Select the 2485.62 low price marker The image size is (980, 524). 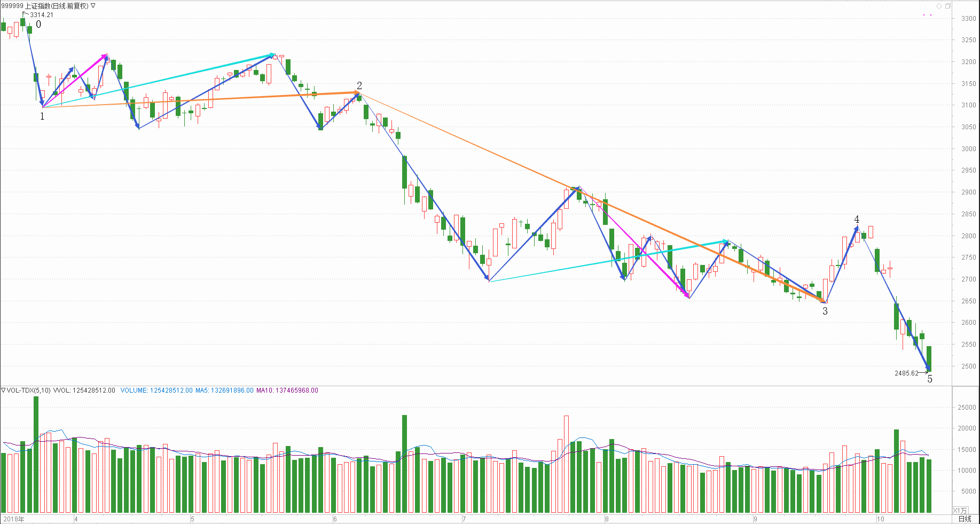[x=906, y=373]
